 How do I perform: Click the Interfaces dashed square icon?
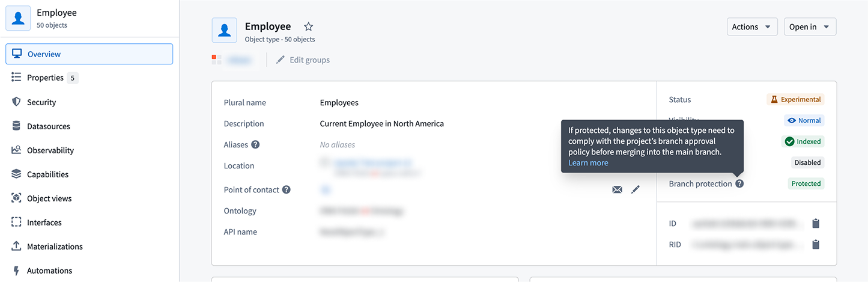point(16,222)
